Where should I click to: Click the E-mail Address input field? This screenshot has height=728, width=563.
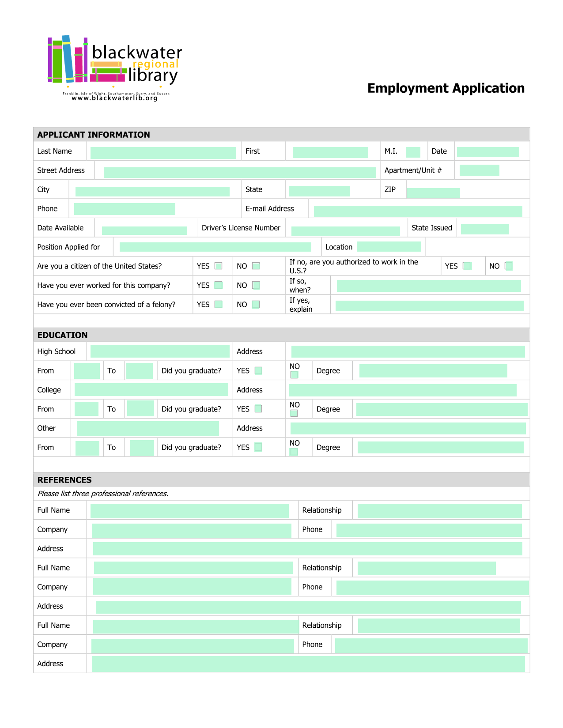pyautogui.click(x=418, y=211)
